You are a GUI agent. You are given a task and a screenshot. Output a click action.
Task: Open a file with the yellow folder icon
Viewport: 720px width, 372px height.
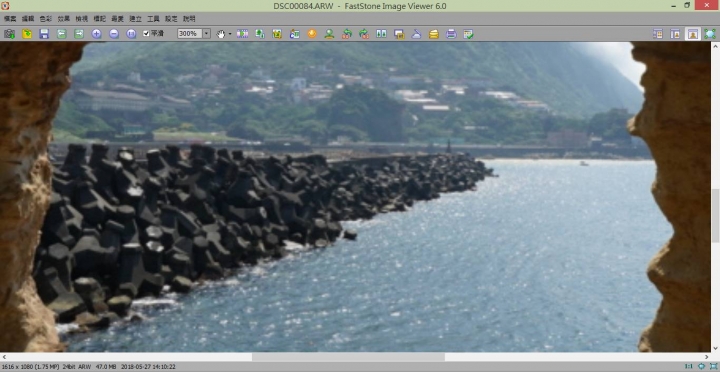[x=27, y=34]
